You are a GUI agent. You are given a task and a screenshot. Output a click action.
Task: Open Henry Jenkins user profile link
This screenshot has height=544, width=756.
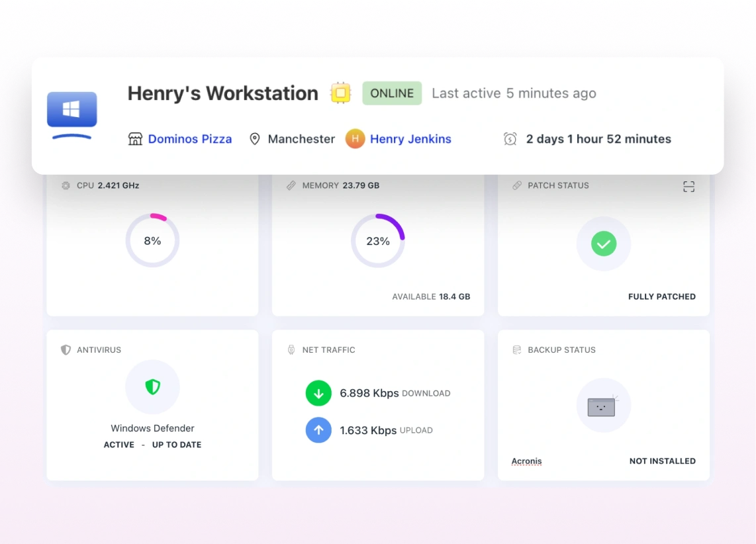tap(410, 139)
